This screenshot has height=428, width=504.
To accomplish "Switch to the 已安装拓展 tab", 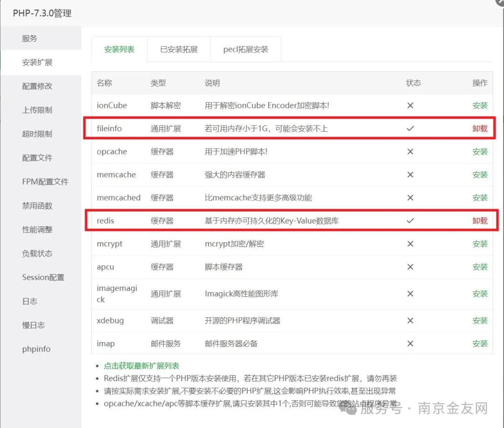I will (179, 49).
